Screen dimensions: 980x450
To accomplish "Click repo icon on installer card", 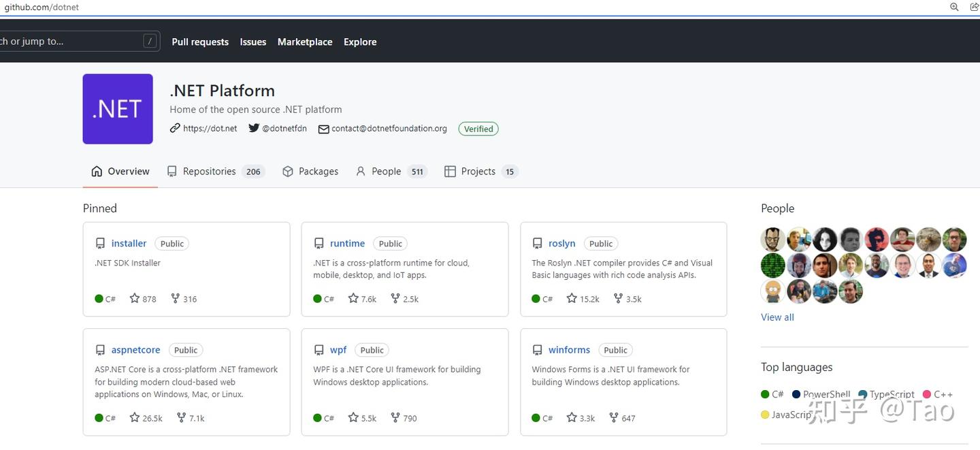I will (100, 244).
